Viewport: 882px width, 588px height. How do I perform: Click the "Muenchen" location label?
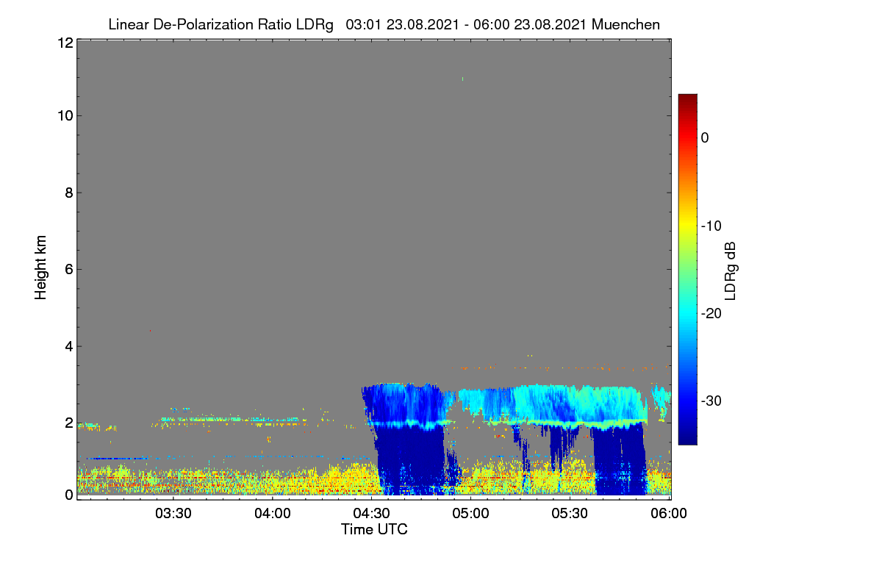point(625,24)
